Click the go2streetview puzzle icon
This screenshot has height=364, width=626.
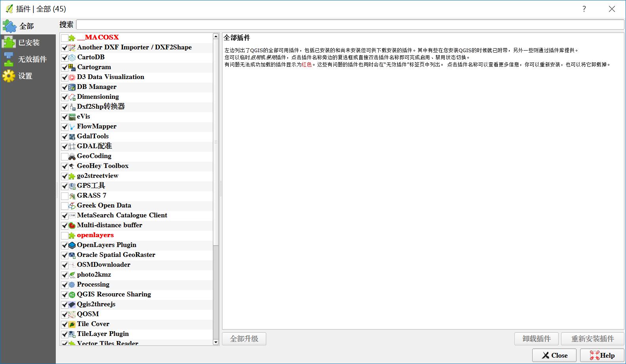(72, 176)
